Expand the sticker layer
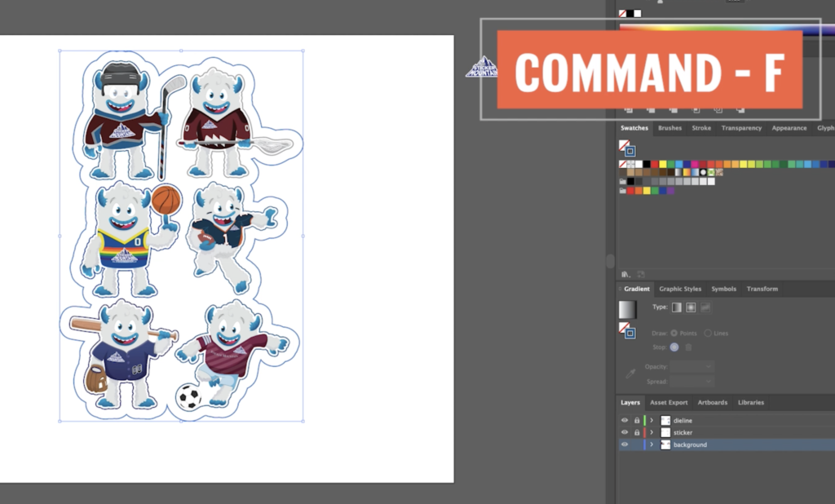 point(652,432)
